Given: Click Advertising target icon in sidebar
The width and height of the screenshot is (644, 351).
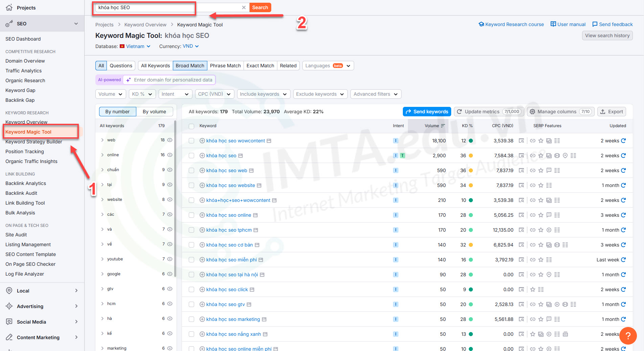Looking at the screenshot, I should [x=9, y=306].
